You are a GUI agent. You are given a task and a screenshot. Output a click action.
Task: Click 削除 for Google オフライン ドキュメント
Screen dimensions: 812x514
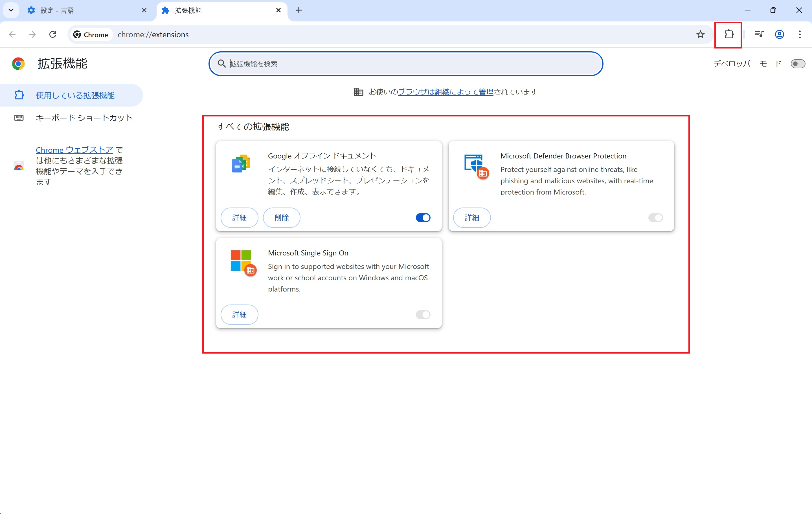tap(281, 218)
